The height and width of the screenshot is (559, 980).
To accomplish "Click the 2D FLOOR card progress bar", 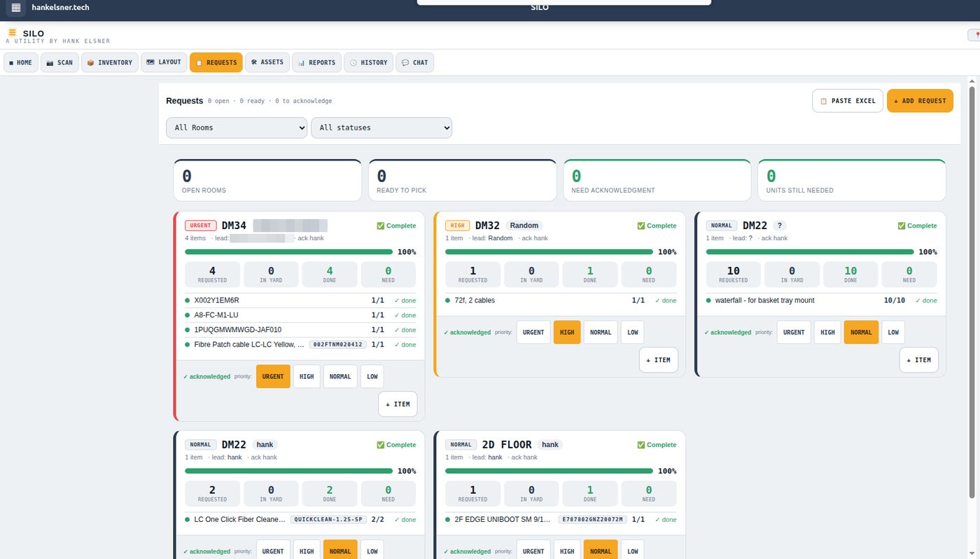I will click(x=549, y=471).
